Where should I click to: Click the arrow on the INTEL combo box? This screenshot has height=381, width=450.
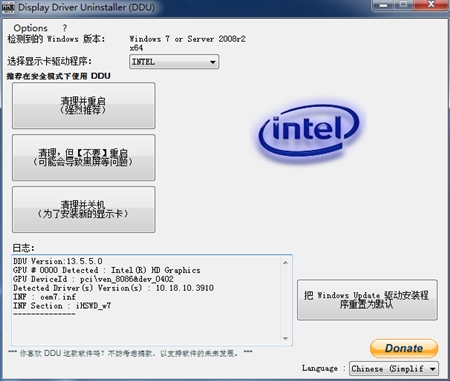pos(213,62)
